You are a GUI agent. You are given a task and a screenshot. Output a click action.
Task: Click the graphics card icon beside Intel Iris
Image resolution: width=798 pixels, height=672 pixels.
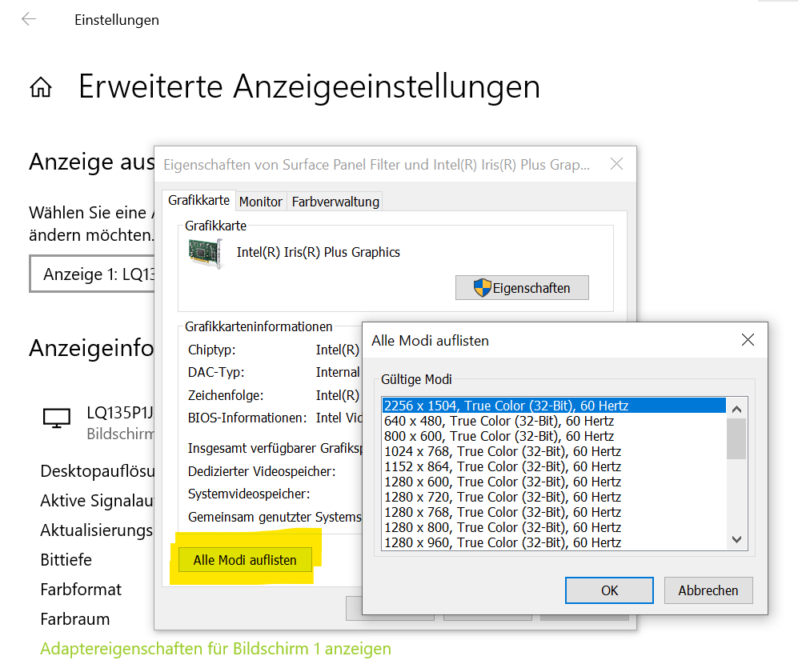(x=206, y=253)
